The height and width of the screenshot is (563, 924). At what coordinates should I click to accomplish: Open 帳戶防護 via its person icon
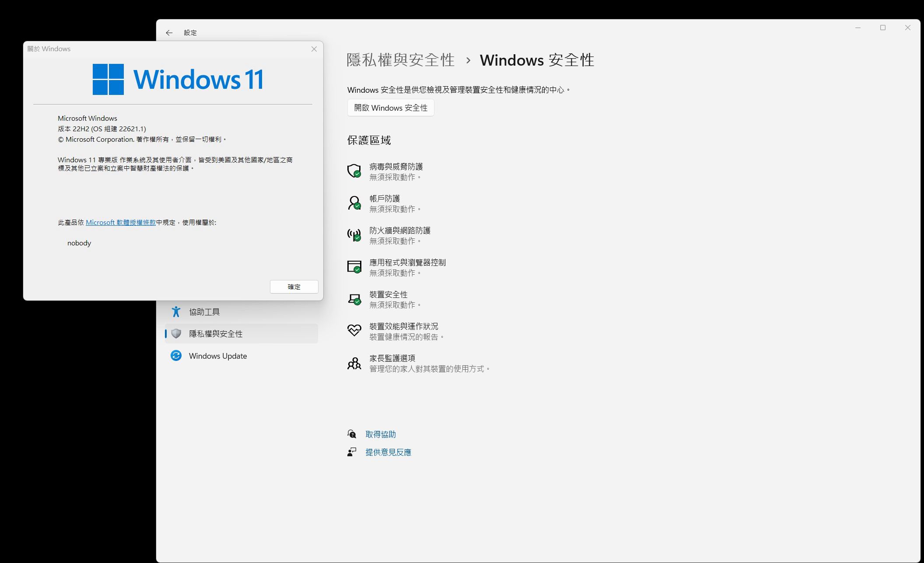(354, 203)
